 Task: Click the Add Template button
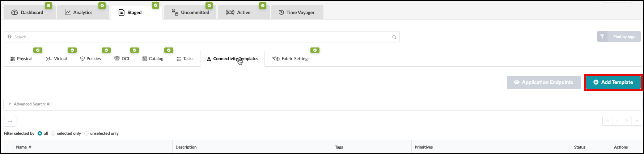click(x=613, y=82)
